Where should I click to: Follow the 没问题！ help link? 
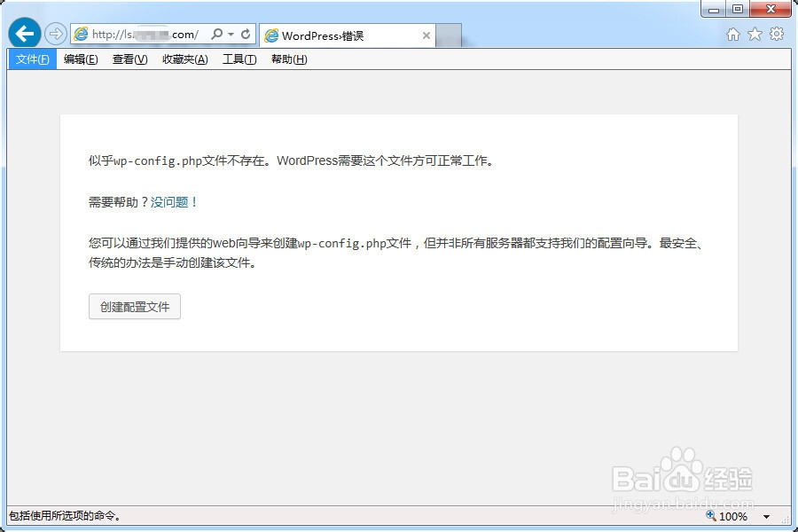174,202
